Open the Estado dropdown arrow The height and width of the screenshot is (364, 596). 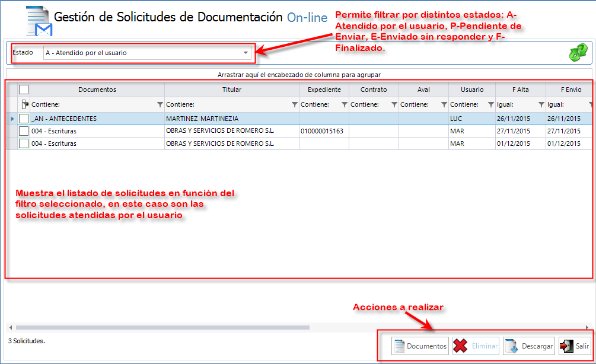pyautogui.click(x=246, y=53)
